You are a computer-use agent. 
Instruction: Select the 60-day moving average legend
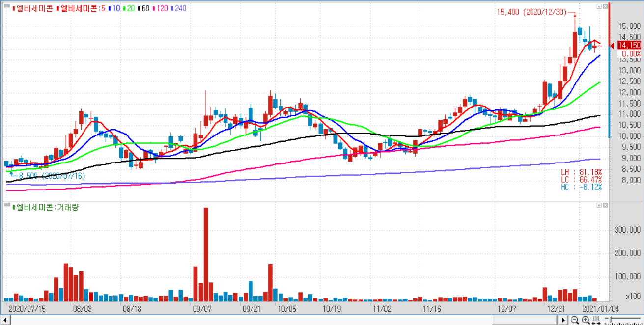143,8
